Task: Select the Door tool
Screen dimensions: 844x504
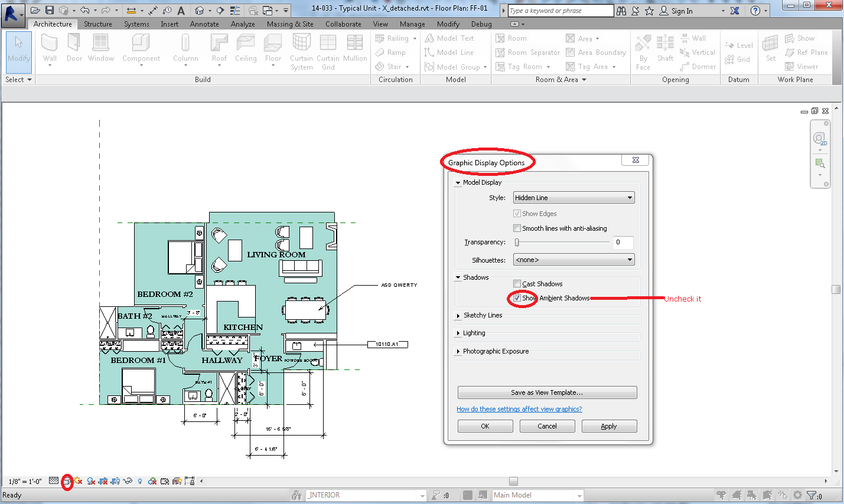Action: [74, 48]
